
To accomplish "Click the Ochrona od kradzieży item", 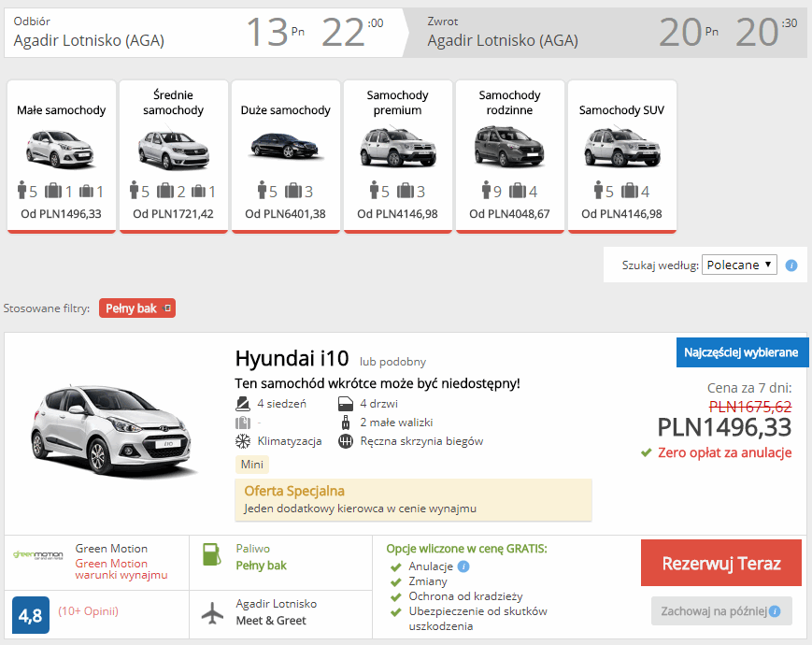I will point(465,596).
